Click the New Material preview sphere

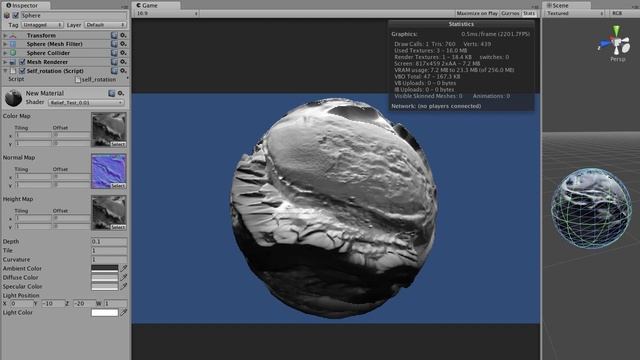point(13,98)
